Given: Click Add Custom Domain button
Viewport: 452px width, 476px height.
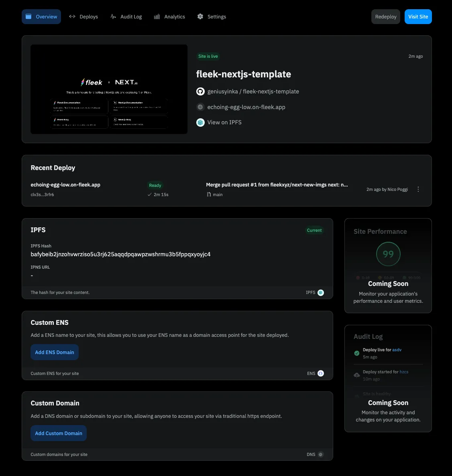Looking at the screenshot, I should pyautogui.click(x=59, y=433).
